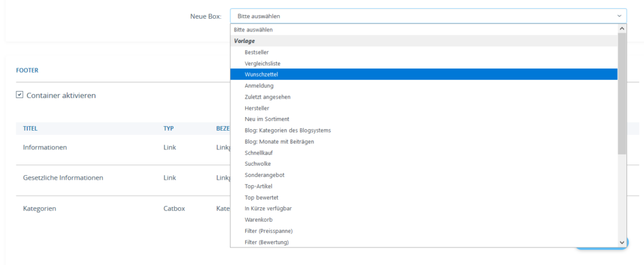Screen dimensions: 644x265
Task: Select Vergleichsliste in the list
Action: tap(263, 63)
